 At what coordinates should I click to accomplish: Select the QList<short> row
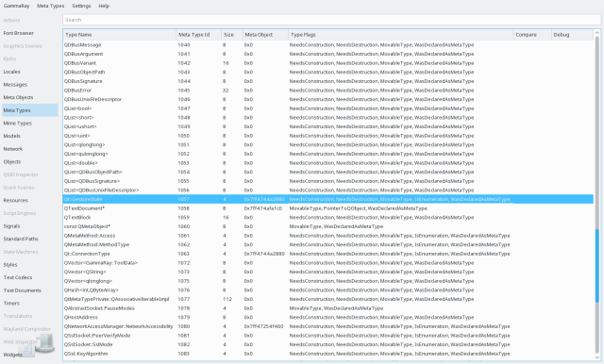[x=327, y=117]
